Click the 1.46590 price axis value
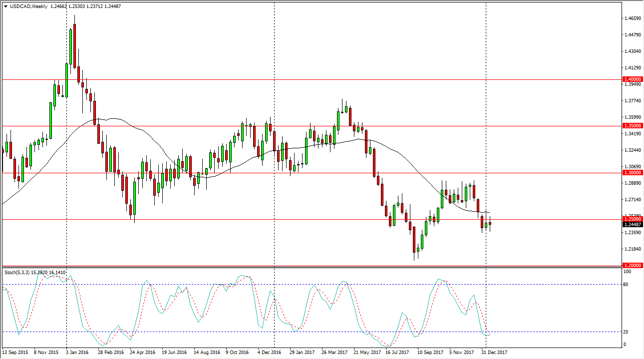This screenshot has width=644, height=359. coord(632,18)
